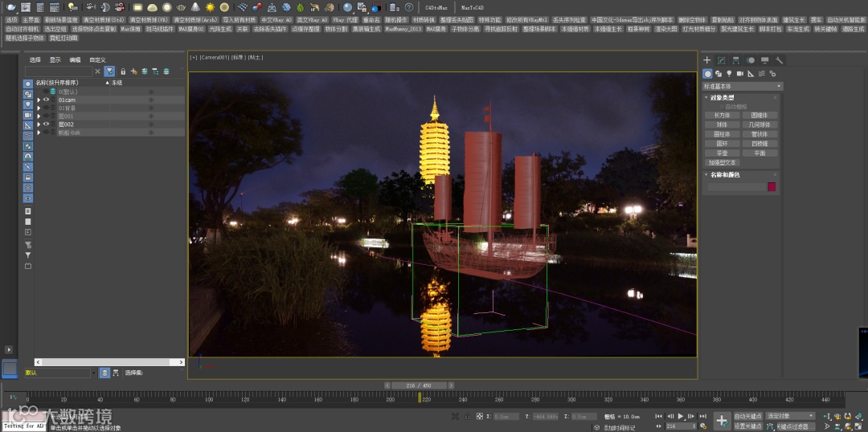The image size is (868, 432).
Task: Open the 显示 menu in scene explorer
Action: (x=55, y=59)
